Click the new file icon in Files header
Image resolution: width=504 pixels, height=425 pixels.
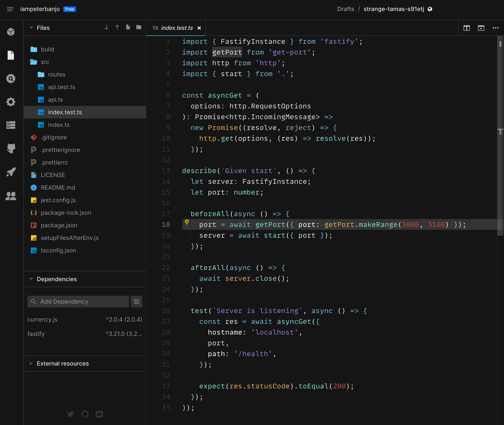128,27
